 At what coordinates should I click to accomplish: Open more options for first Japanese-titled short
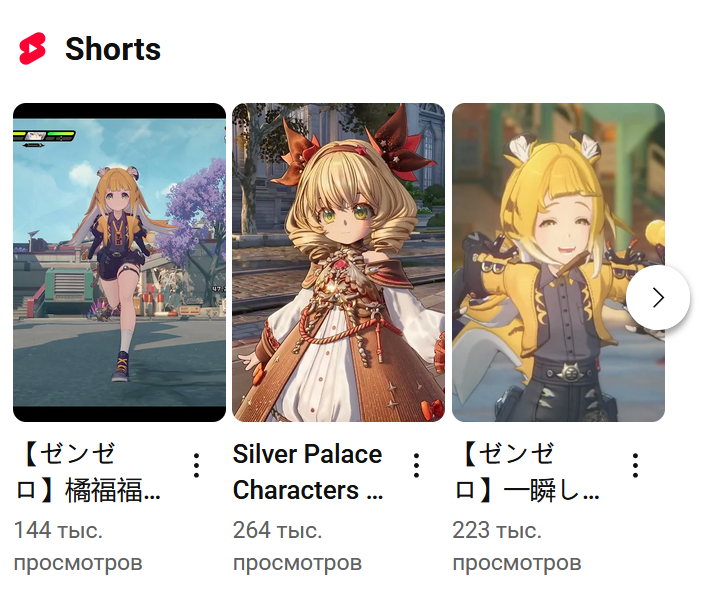(196, 465)
